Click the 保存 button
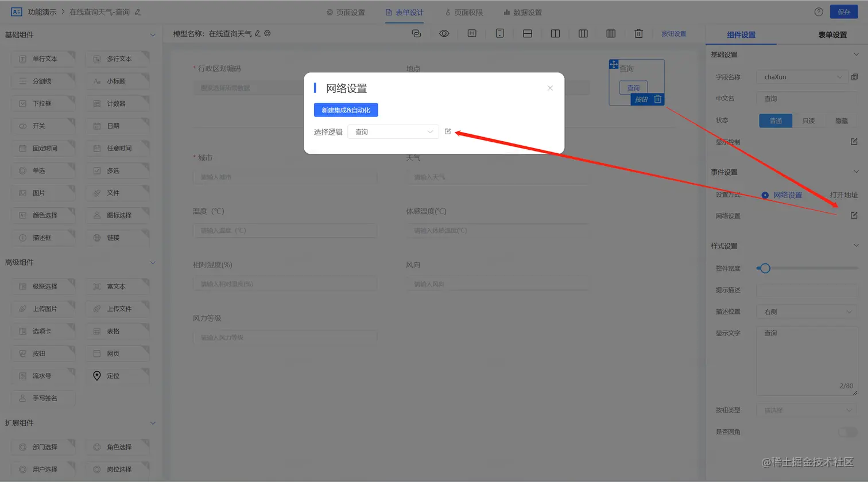The height and width of the screenshot is (482, 868). 844,12
